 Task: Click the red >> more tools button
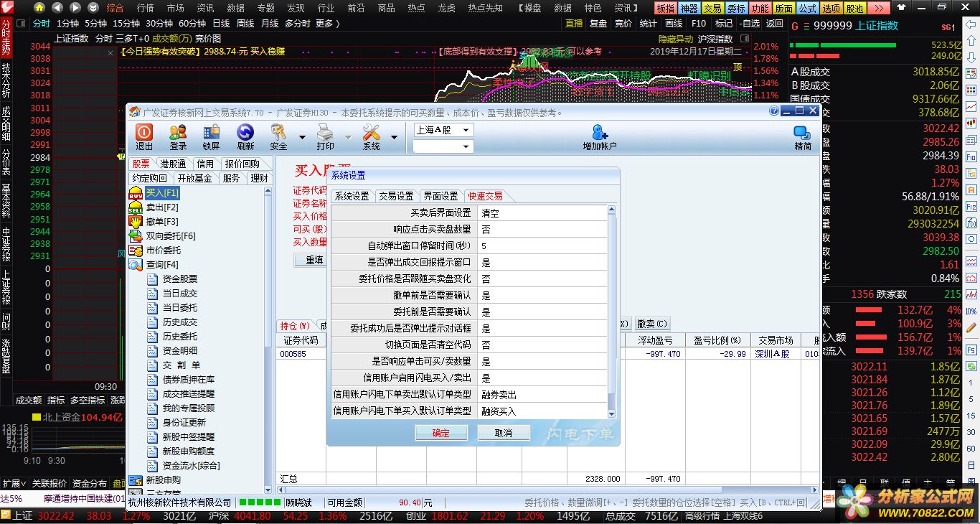[x=878, y=8]
